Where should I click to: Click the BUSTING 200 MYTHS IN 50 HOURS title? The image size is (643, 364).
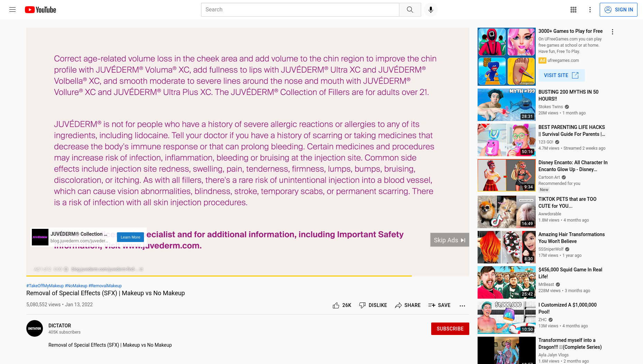(568, 95)
